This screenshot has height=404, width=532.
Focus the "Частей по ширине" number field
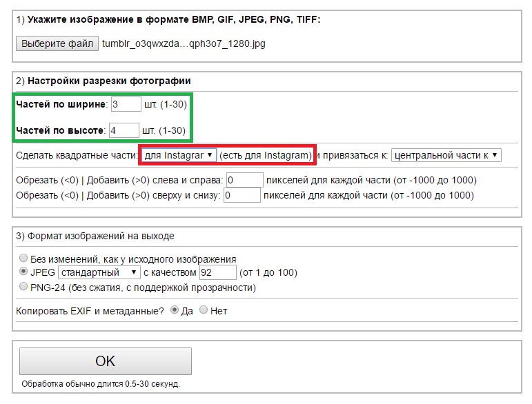(x=126, y=104)
